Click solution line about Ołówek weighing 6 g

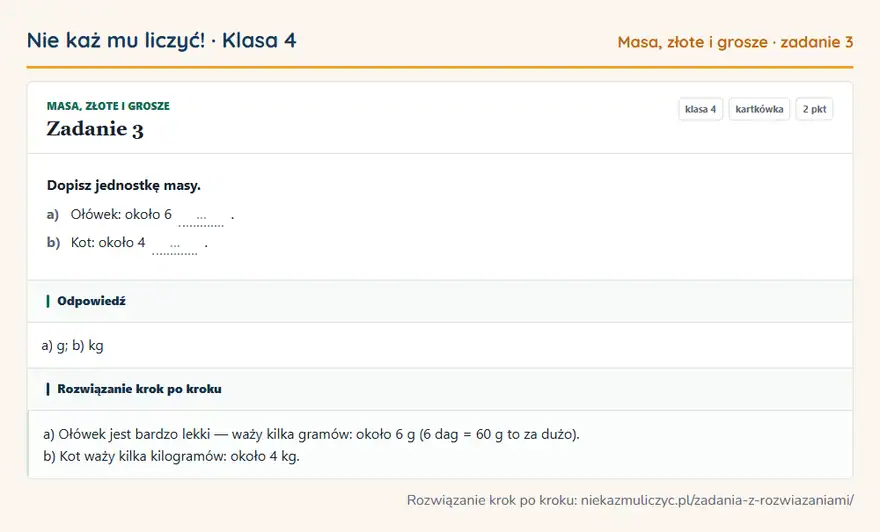311,434
